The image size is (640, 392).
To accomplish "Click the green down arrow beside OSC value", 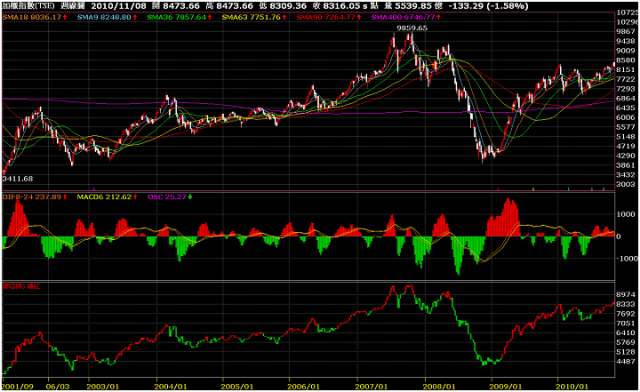I will tap(190, 197).
